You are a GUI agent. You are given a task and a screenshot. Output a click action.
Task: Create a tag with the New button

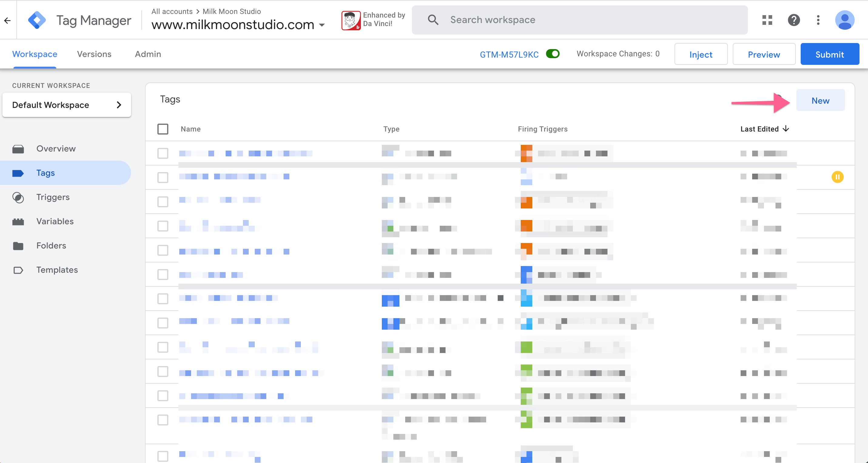[x=820, y=100]
